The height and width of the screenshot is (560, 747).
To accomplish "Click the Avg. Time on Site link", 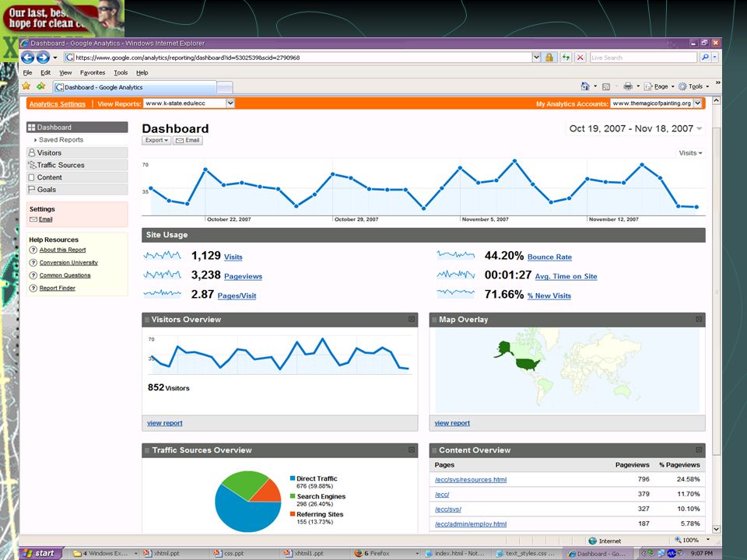I will coord(566,276).
